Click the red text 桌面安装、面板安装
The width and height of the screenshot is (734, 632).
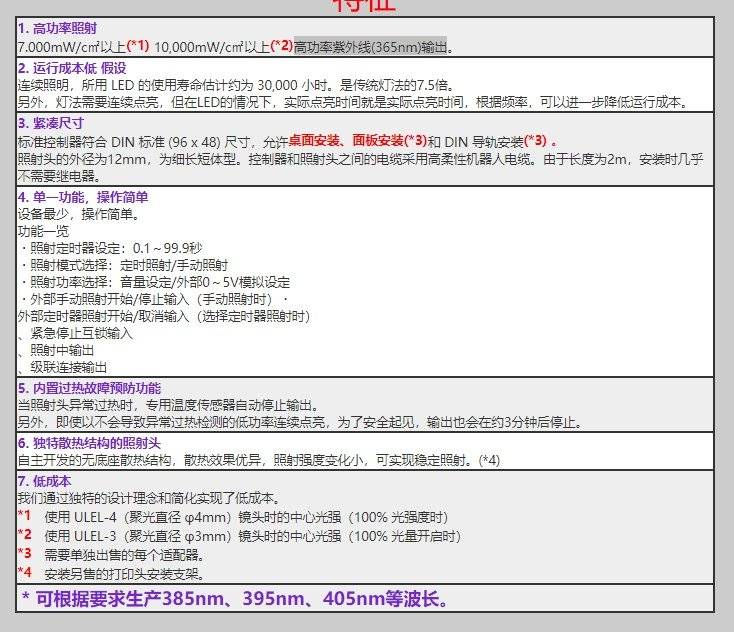(x=345, y=140)
